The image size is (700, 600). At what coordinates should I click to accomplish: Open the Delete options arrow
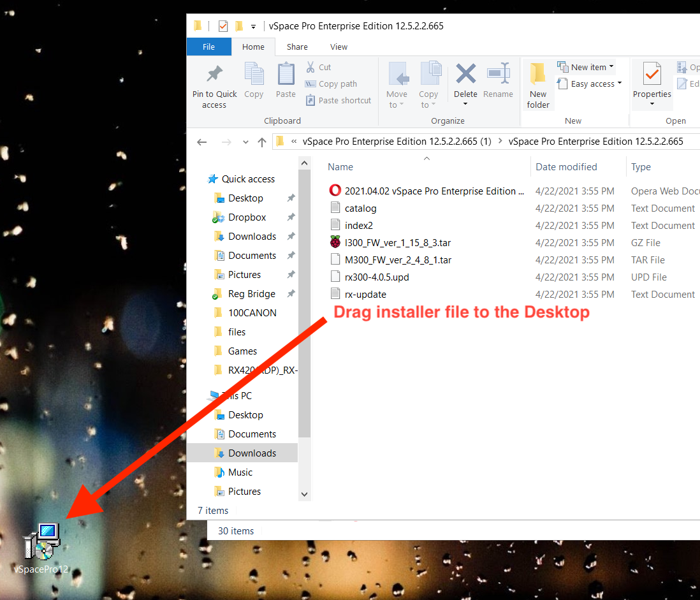click(x=465, y=104)
